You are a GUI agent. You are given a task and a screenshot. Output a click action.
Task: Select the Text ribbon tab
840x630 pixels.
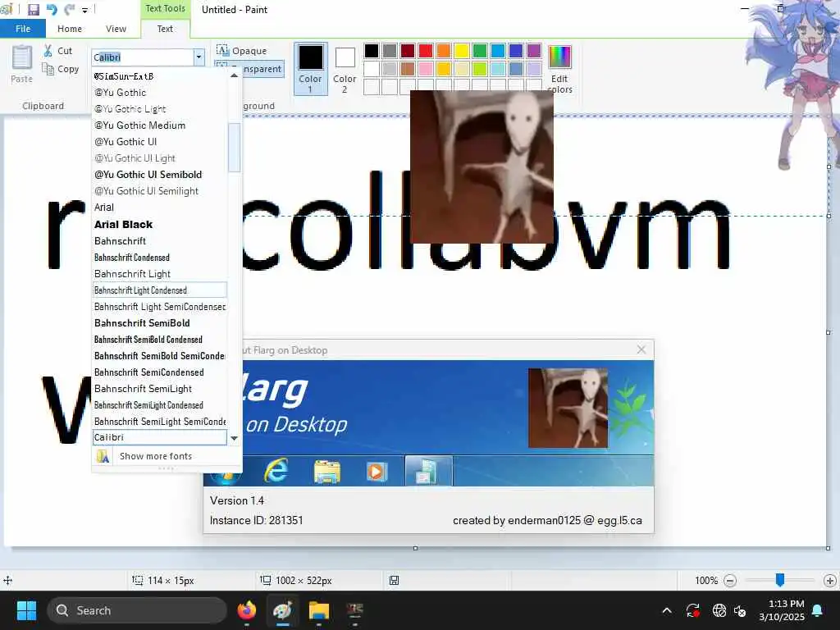(x=165, y=29)
